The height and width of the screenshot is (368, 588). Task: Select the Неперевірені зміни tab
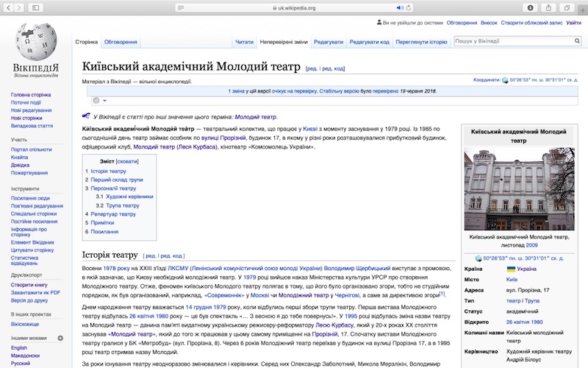click(284, 42)
